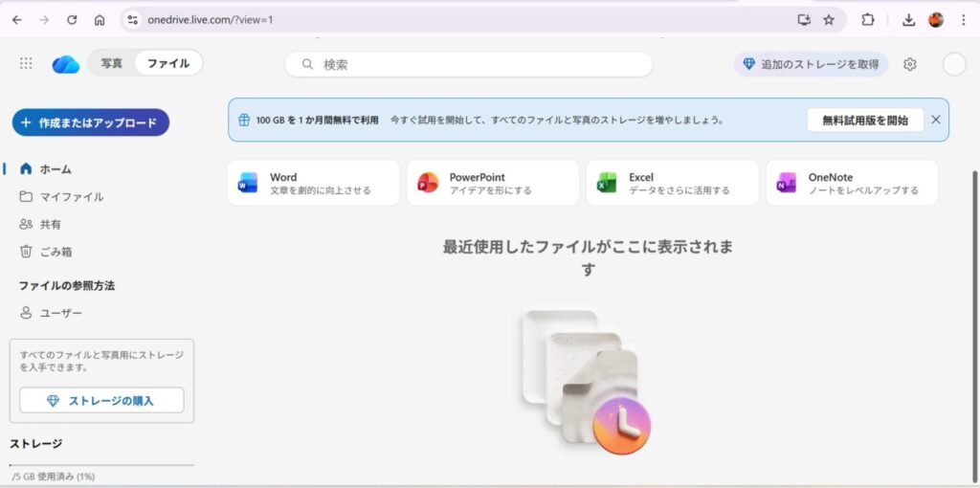Open 作成またはアップロード menu
980x488 pixels.
[91, 122]
